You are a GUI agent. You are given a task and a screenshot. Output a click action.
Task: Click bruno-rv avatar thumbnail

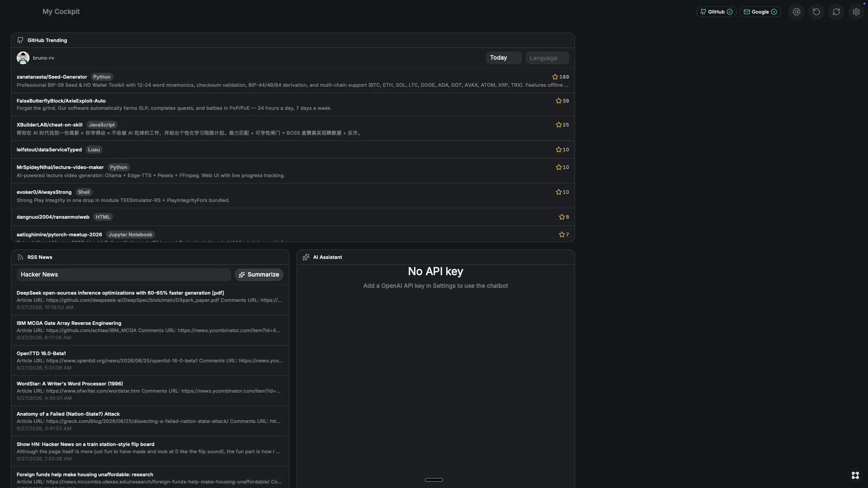[x=23, y=58]
